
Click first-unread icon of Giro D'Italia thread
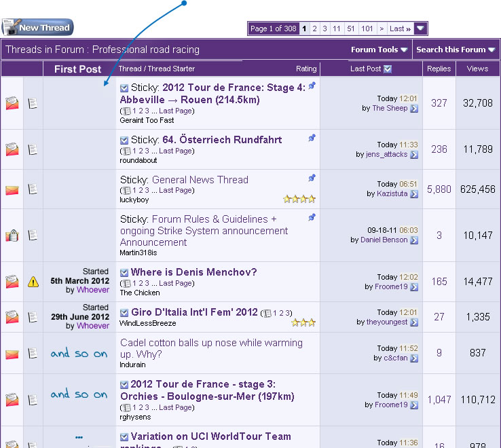tap(124, 312)
